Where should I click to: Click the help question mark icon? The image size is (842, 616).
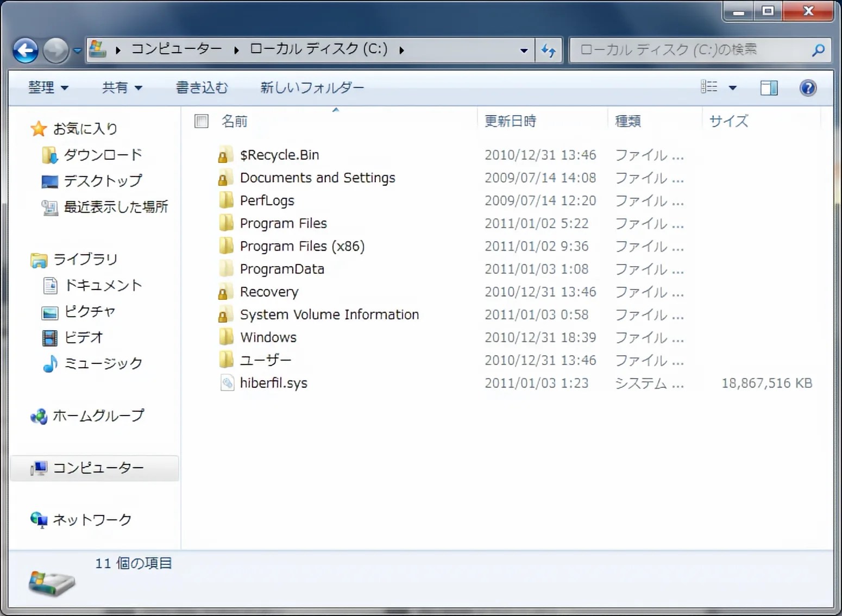(x=808, y=87)
